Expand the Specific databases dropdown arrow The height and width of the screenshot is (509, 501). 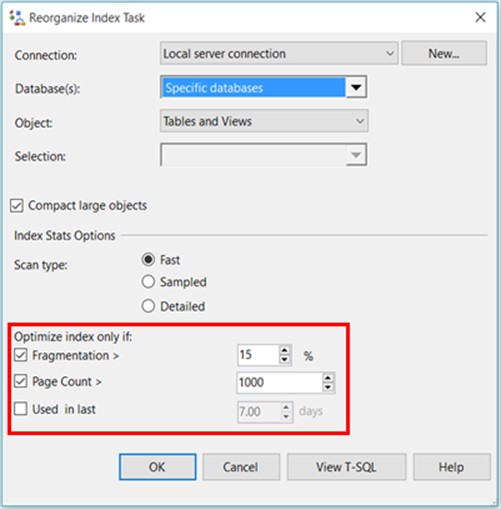coord(356,87)
